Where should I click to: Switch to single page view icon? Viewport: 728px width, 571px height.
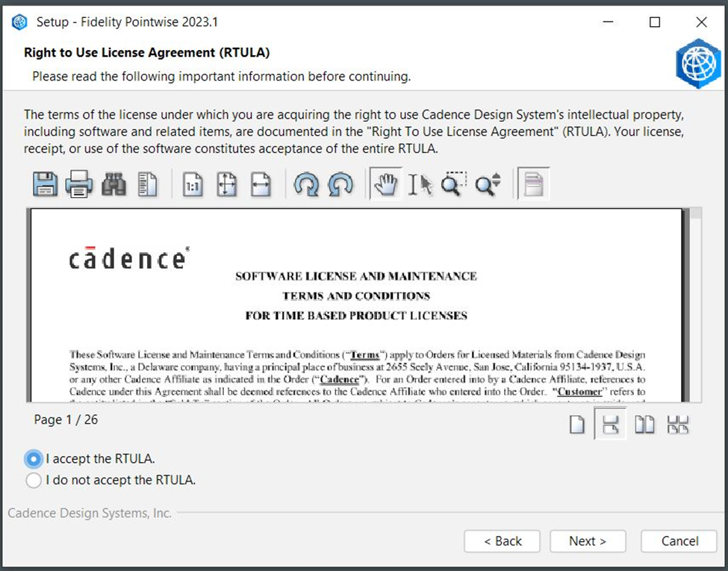pos(576,424)
